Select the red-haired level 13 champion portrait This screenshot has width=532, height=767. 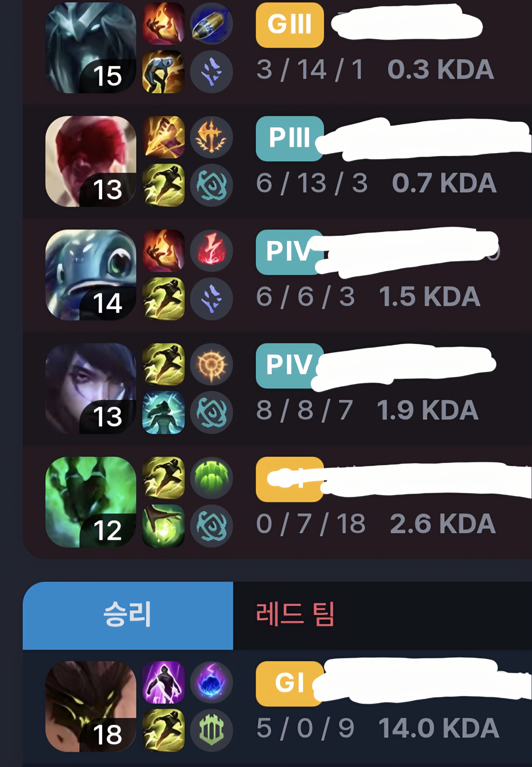point(91,161)
